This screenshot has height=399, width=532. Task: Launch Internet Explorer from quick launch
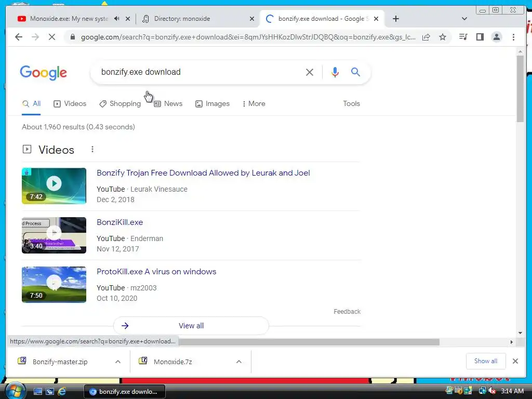pyautogui.click(x=62, y=392)
